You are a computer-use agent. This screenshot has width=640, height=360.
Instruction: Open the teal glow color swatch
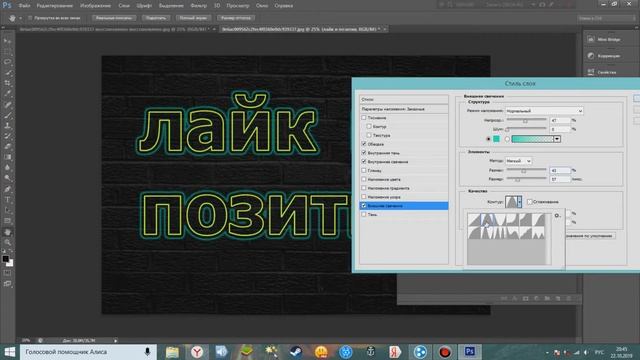pos(496,139)
